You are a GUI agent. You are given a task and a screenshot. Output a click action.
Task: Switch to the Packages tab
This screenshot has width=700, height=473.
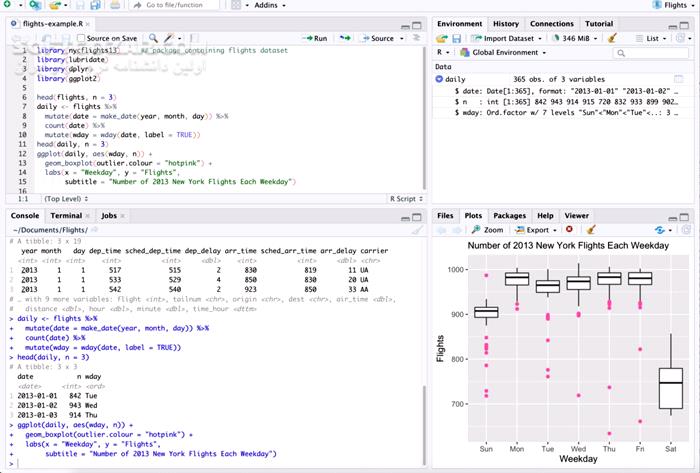coord(509,216)
